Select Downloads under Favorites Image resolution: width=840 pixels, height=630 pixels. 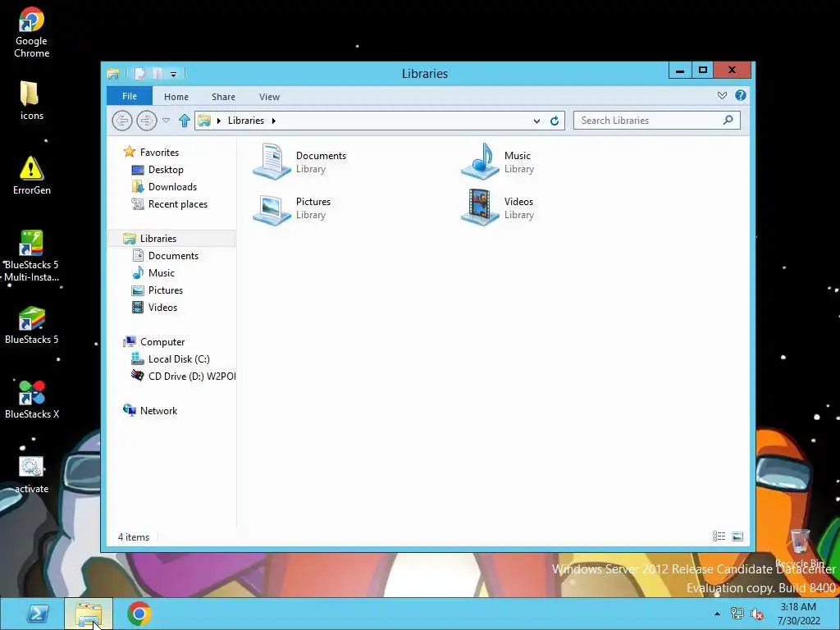164,186
